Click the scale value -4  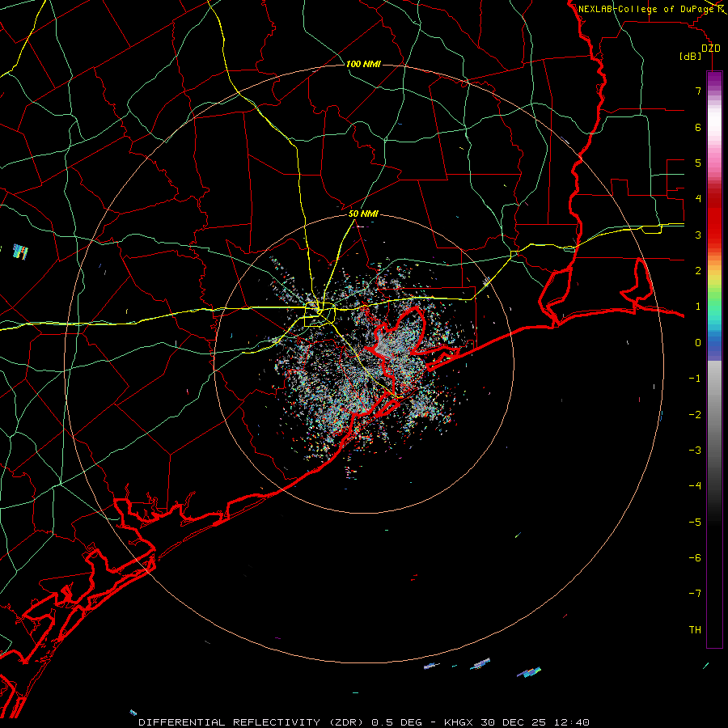tap(695, 485)
